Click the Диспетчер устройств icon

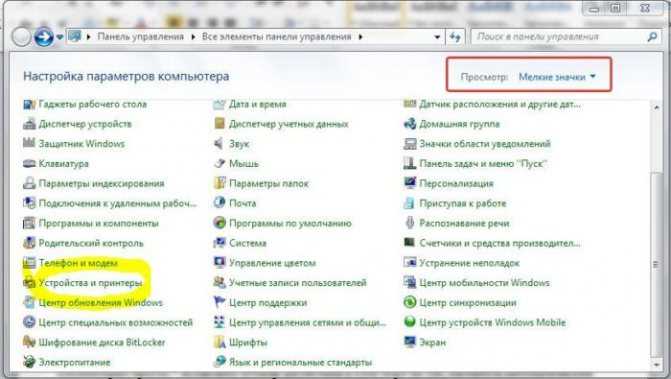click(29, 124)
